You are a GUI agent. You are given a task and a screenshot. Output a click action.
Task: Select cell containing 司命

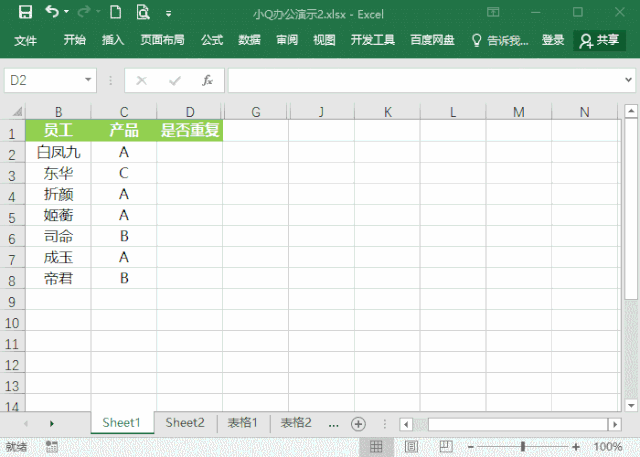(x=58, y=236)
